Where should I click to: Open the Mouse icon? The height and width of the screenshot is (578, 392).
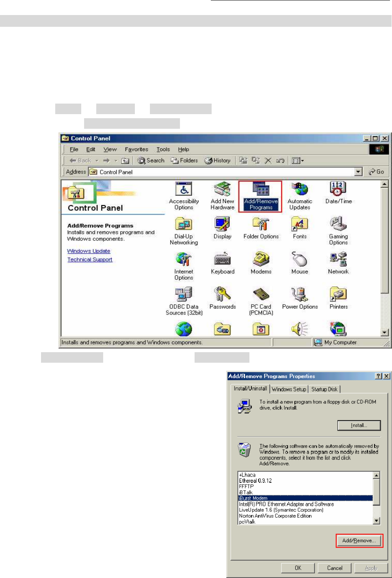[300, 264]
